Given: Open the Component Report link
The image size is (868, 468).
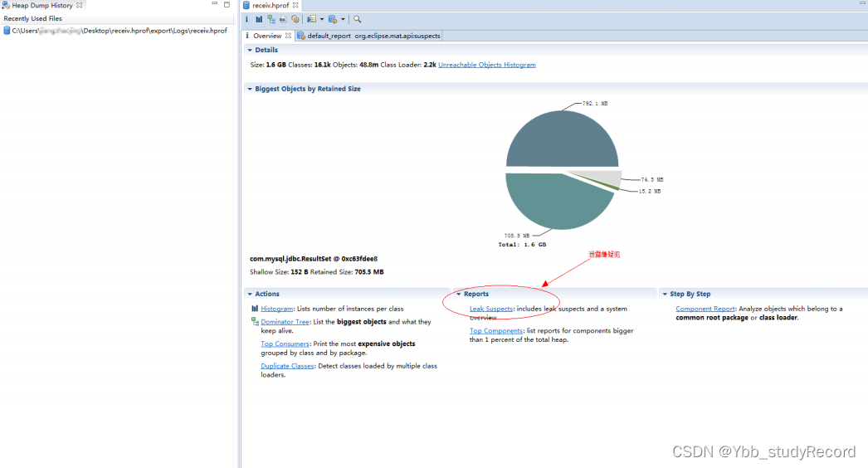Looking at the screenshot, I should click(705, 309).
